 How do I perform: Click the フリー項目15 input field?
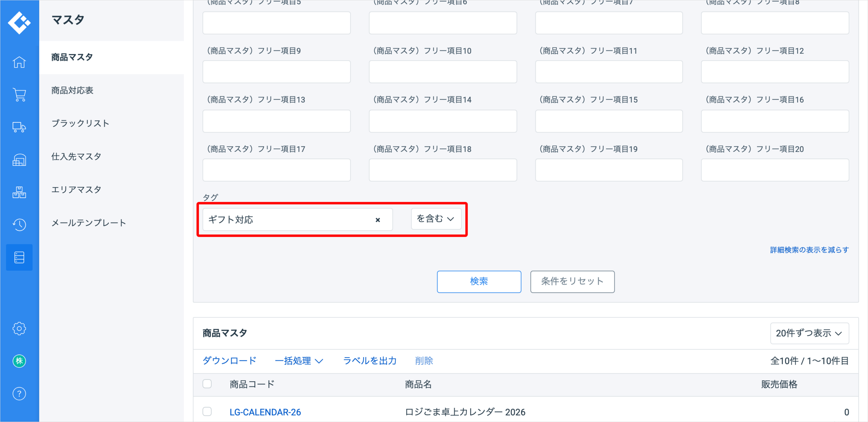click(x=609, y=121)
